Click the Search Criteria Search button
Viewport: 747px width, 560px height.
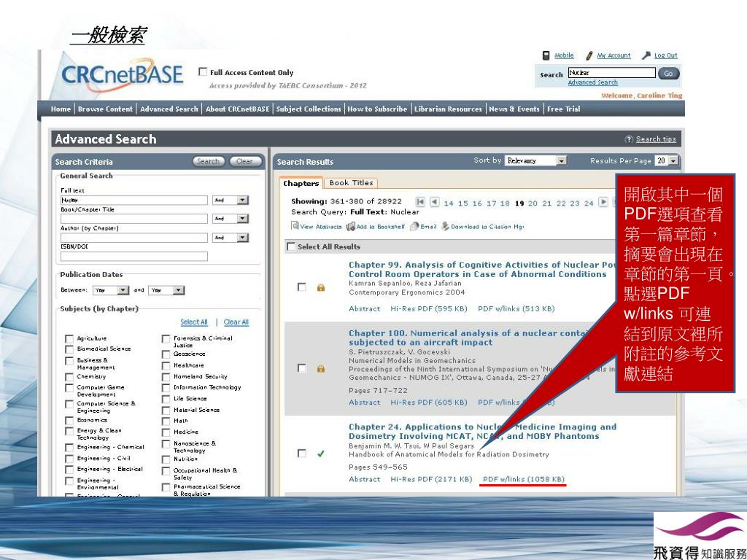tap(209, 161)
